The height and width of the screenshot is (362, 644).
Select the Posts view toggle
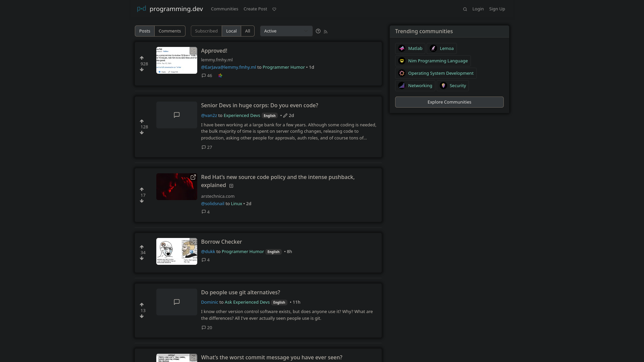click(x=145, y=31)
